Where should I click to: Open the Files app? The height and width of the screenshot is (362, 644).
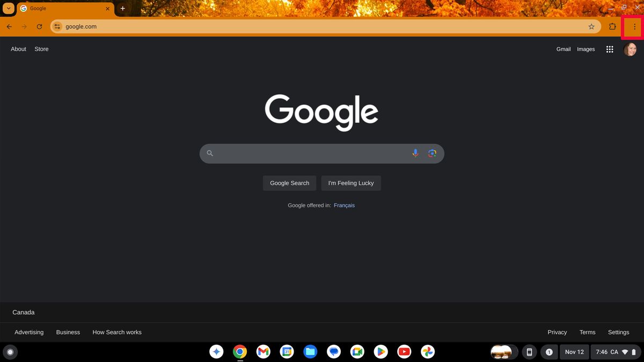[310, 352]
